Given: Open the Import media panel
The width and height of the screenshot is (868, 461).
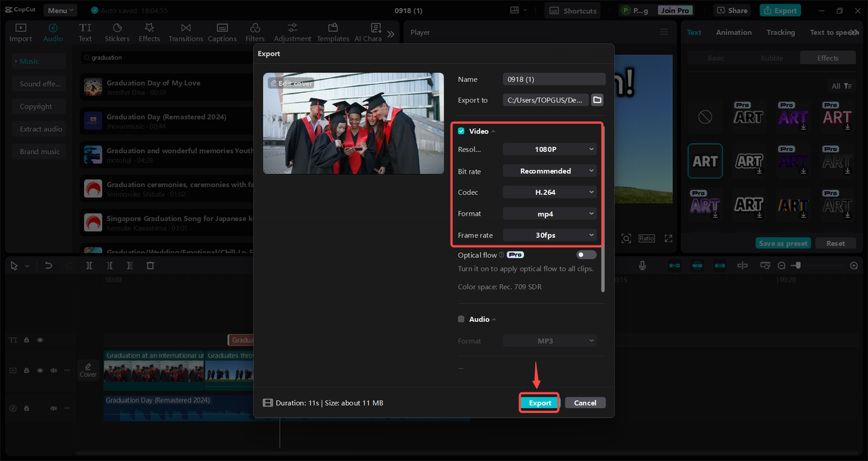Looking at the screenshot, I should [20, 33].
